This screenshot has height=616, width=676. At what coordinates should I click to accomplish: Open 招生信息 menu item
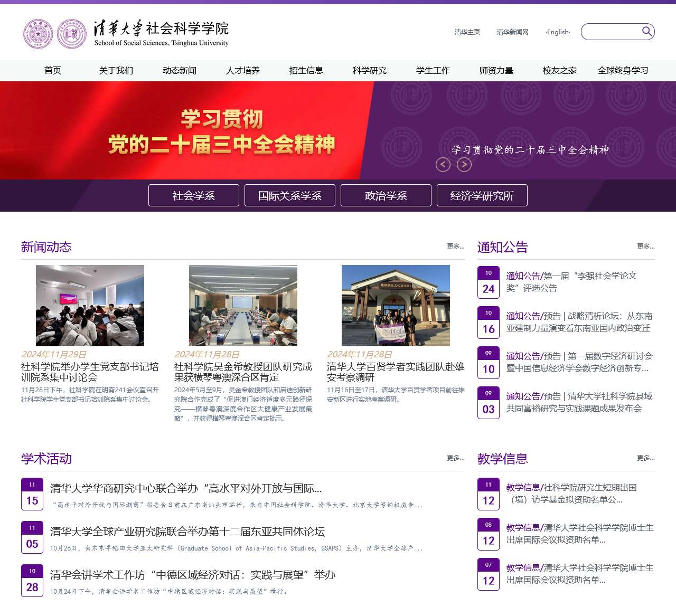coord(306,70)
